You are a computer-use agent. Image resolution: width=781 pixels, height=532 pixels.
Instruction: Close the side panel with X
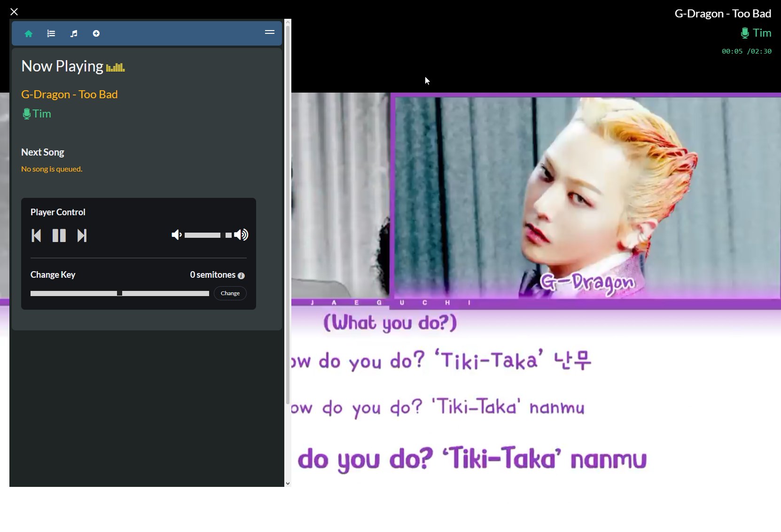[x=14, y=12]
